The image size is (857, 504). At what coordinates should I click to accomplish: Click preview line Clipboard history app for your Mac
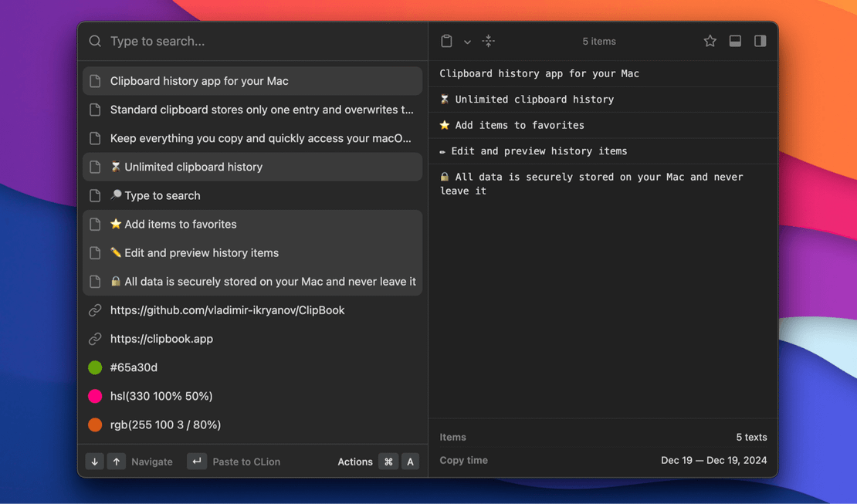pos(540,74)
